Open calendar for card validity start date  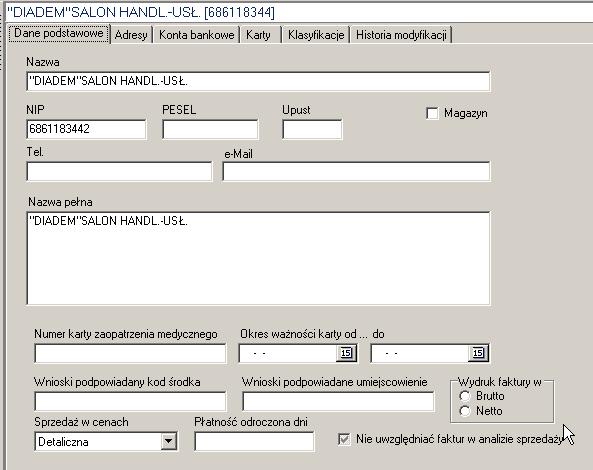(346, 353)
